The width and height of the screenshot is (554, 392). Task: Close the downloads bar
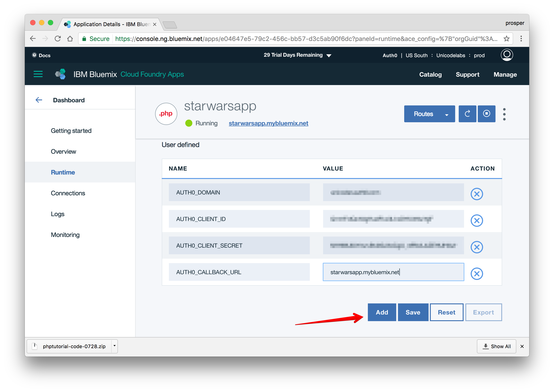point(522,346)
